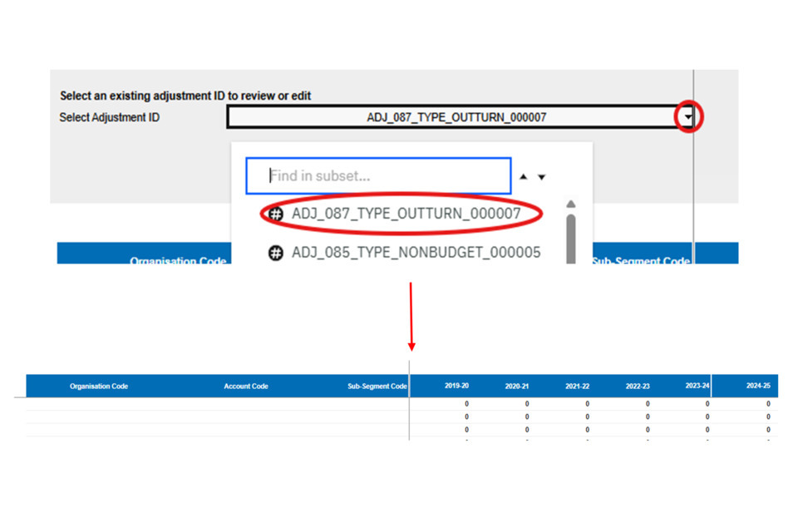The image size is (798, 532).
Task: Select the 2024-25 column header
Action: click(x=758, y=387)
